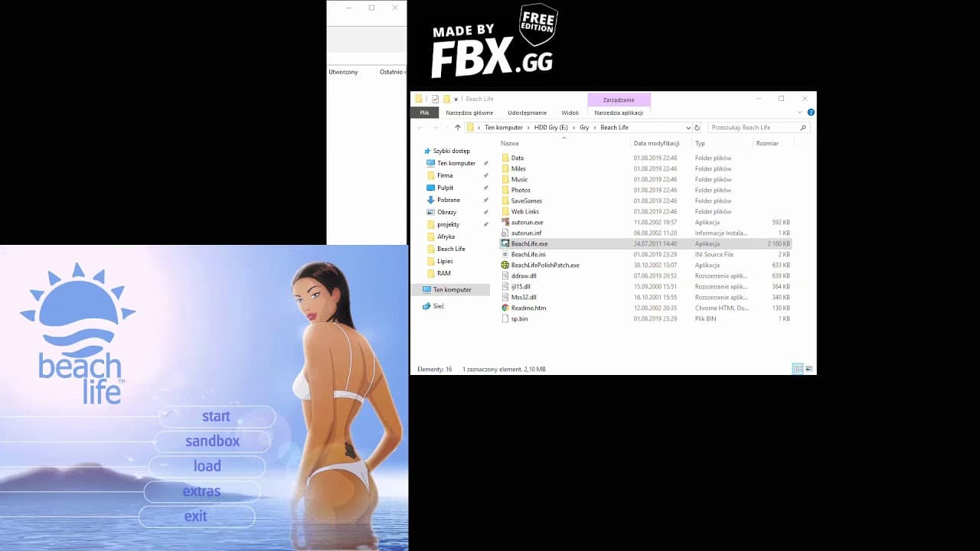Viewport: 980px width, 551px height.
Task: Click the Web Links folder icon
Action: click(x=505, y=211)
